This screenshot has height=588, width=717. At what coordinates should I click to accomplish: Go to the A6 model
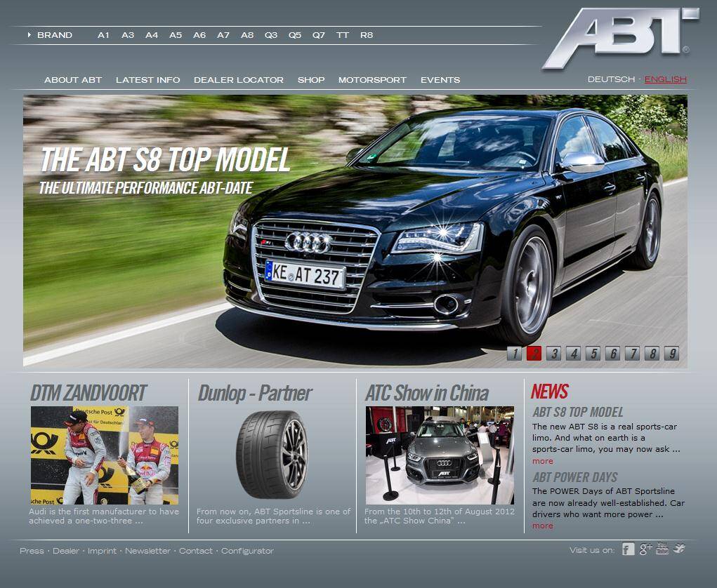point(199,35)
